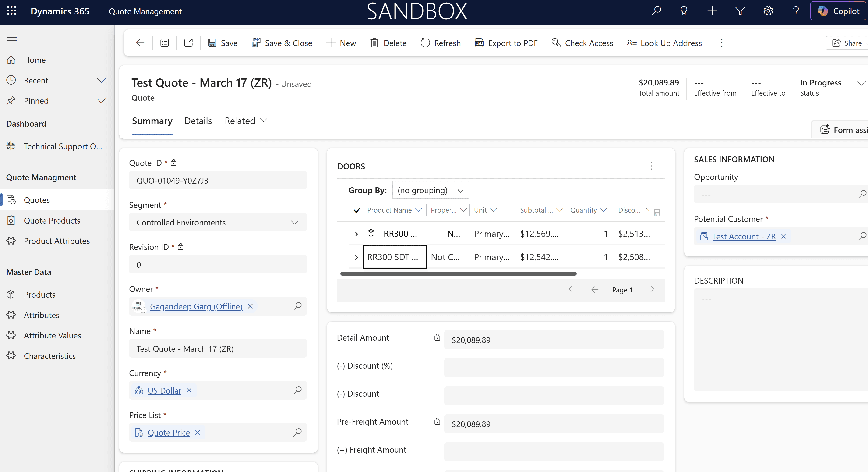The width and height of the screenshot is (868, 472).
Task: Open the Copilot pane
Action: (x=838, y=11)
